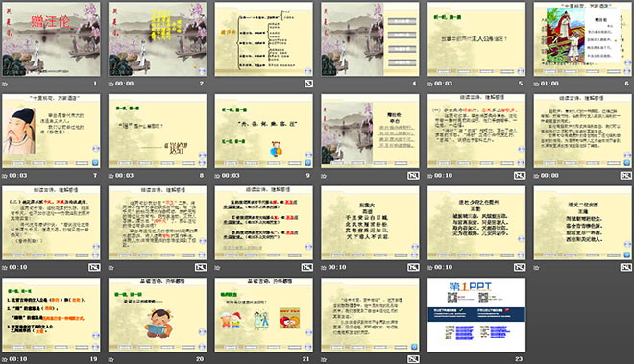Click the hidden-slide icon under the fifth slide in row two
The width and height of the screenshot is (634, 364).
[x=520, y=176]
